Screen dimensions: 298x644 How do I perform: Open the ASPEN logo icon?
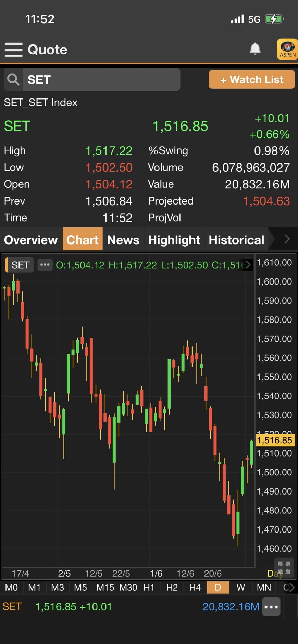coord(287,49)
